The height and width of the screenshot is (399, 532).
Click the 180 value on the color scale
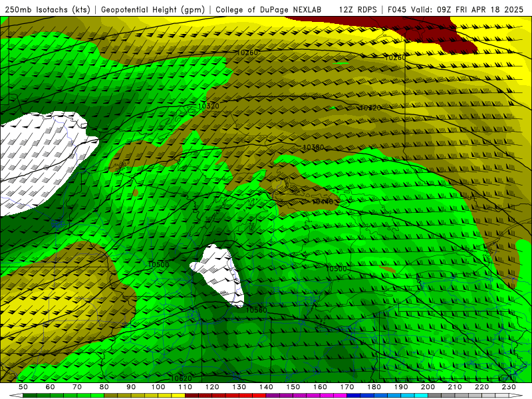pos(374,387)
